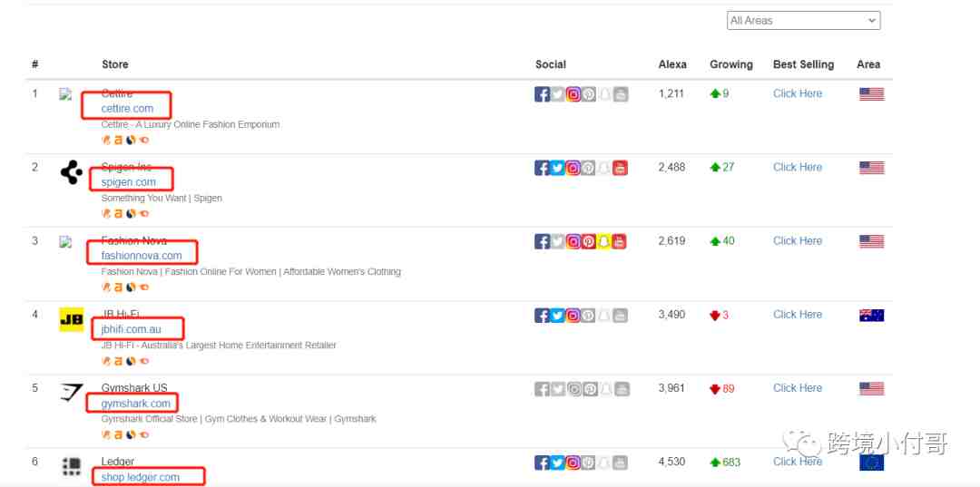980x487 pixels.
Task: Click the Australian flag in JB Hi-Fi row
Action: tap(872, 316)
